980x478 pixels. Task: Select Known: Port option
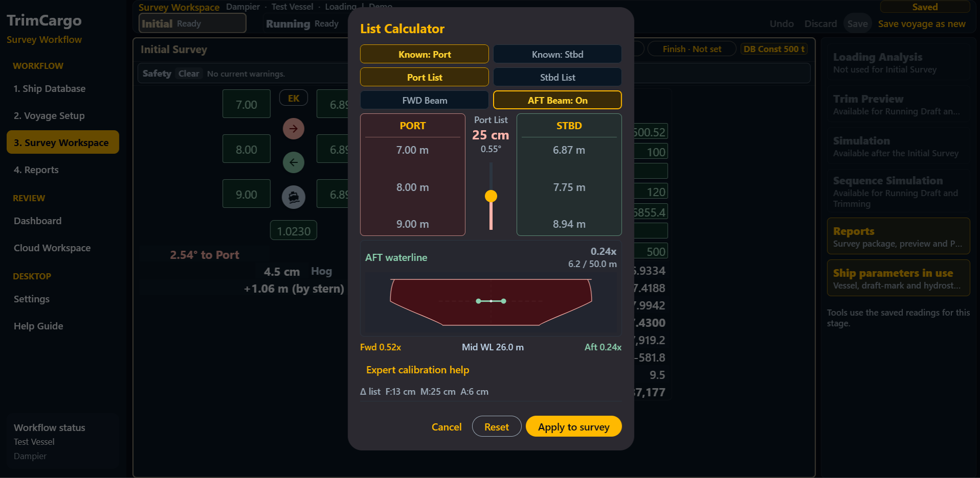[424, 54]
